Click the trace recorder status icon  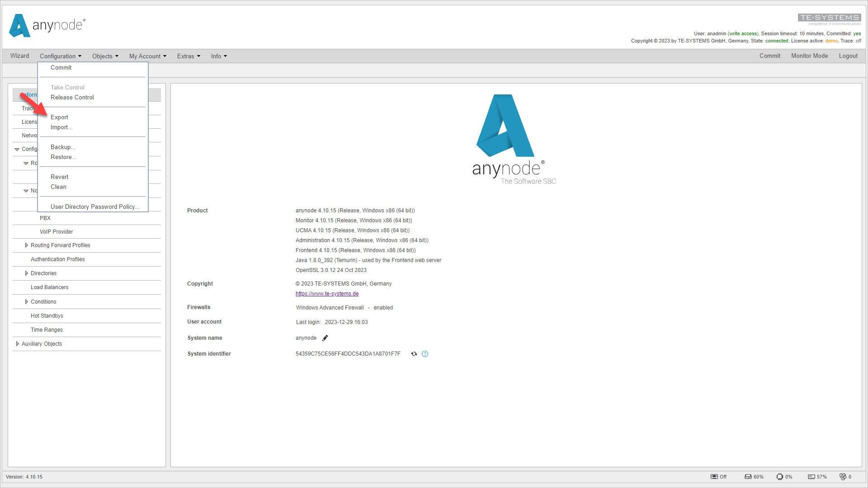(x=714, y=477)
